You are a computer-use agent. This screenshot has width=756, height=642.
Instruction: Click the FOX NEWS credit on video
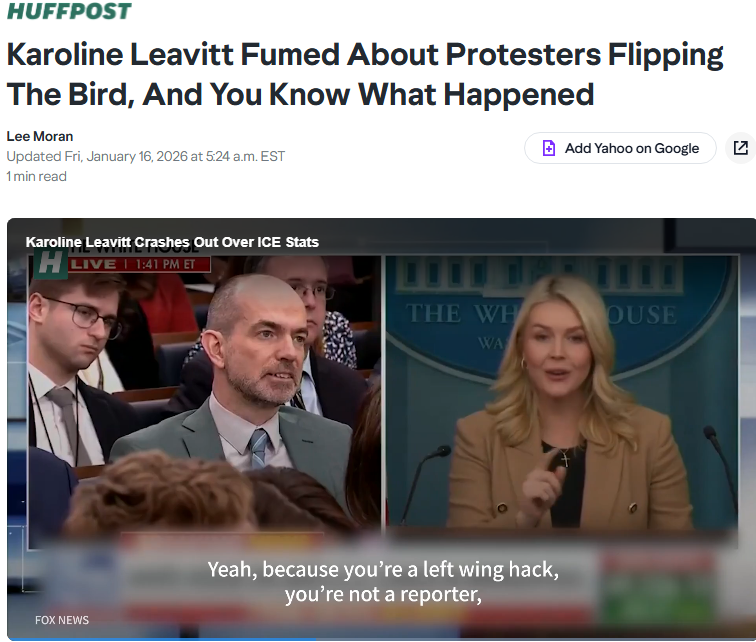point(62,620)
